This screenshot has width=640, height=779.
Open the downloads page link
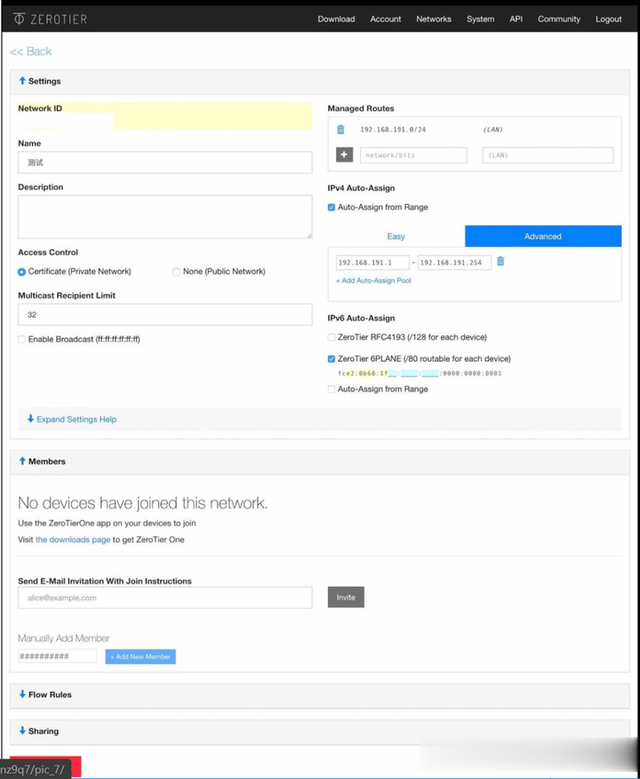point(73,540)
